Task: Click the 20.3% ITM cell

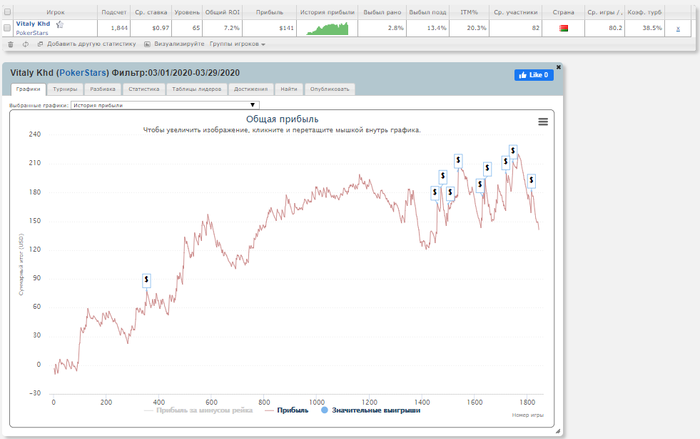Action: click(x=469, y=28)
